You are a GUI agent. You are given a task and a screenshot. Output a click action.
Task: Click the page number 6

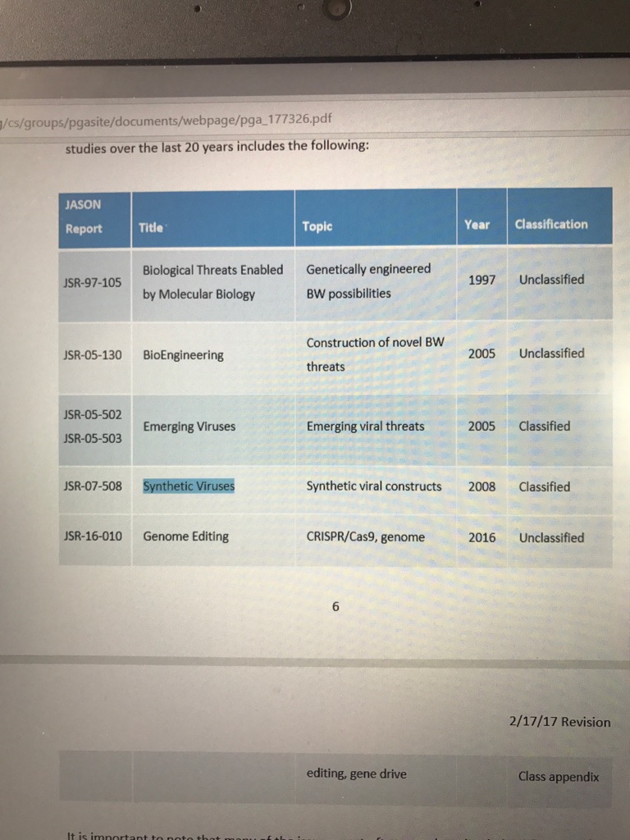pyautogui.click(x=336, y=608)
